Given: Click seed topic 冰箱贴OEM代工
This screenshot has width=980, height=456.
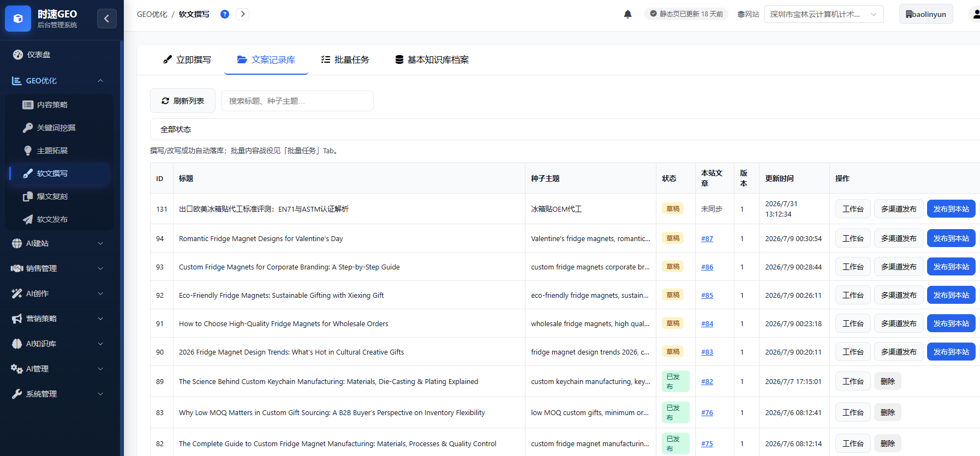Looking at the screenshot, I should click(557, 209).
